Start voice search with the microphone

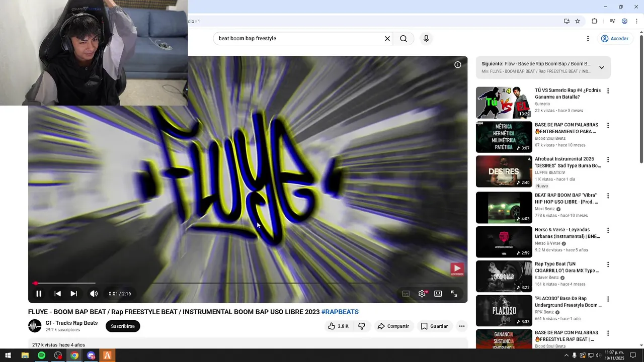click(426, 38)
